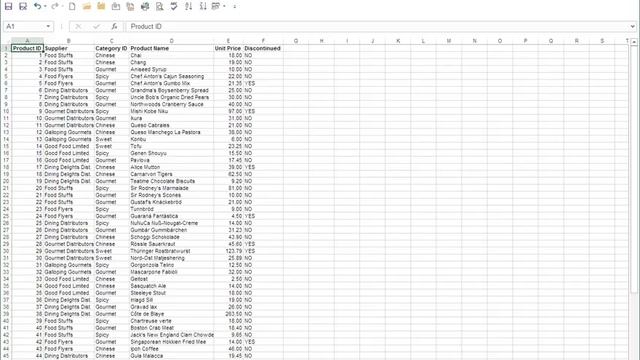Select the unit price cell 123.79
Image resolution: width=640 pixels, height=360 pixels.
tap(228, 251)
